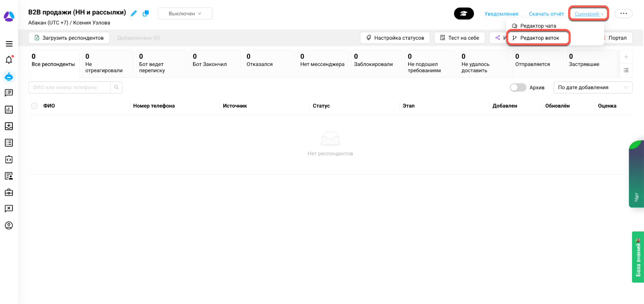Screen dimensions: 644x304
Task: Expand the По дате добавления sort dropdown
Action: click(593, 88)
